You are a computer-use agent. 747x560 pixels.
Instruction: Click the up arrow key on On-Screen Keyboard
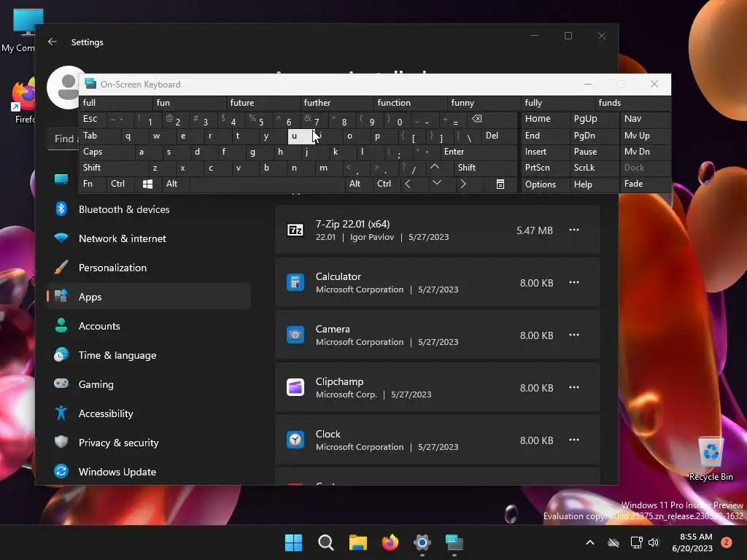point(435,168)
